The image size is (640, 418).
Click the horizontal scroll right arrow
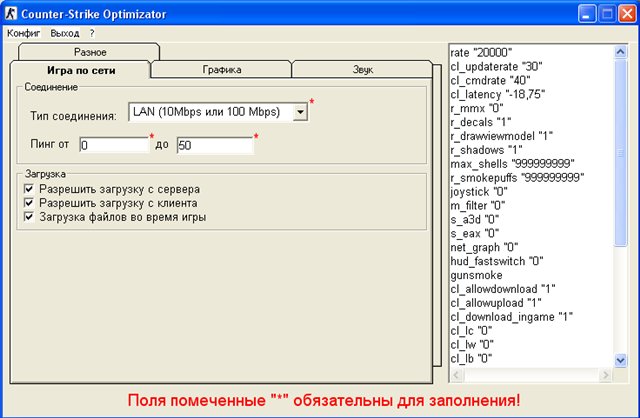605,375
